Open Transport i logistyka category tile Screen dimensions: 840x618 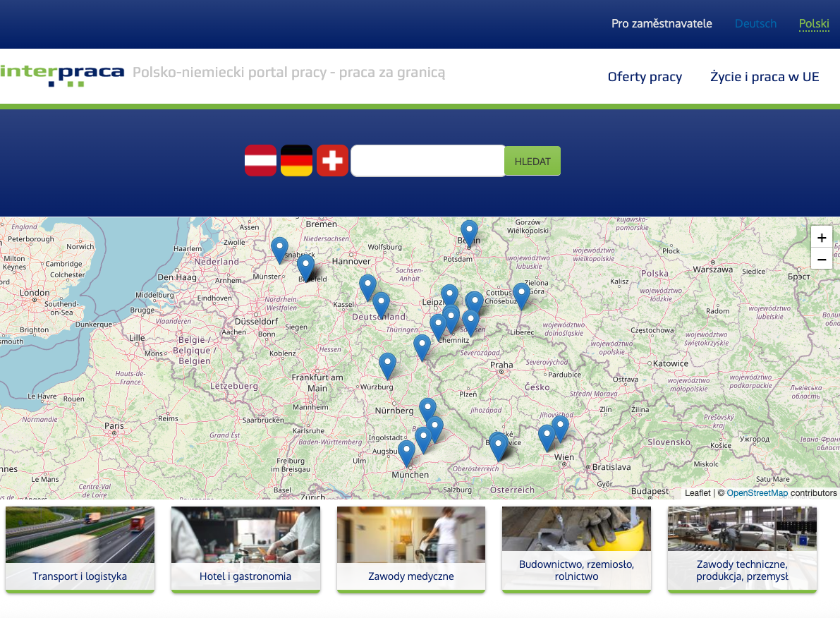click(x=80, y=550)
